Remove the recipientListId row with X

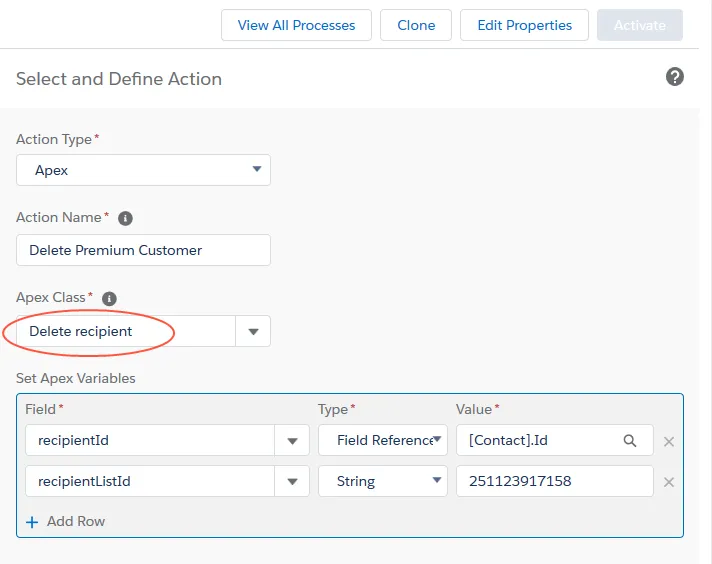point(669,482)
